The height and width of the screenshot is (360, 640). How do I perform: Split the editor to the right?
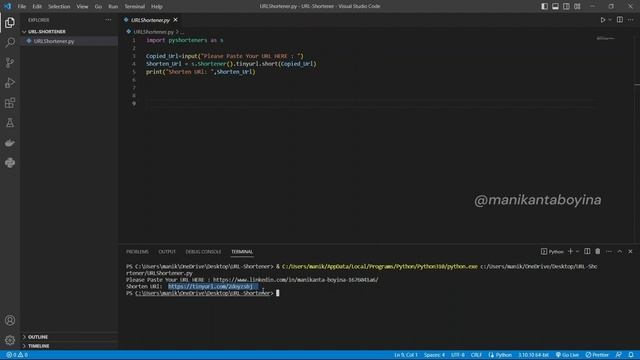click(620, 20)
